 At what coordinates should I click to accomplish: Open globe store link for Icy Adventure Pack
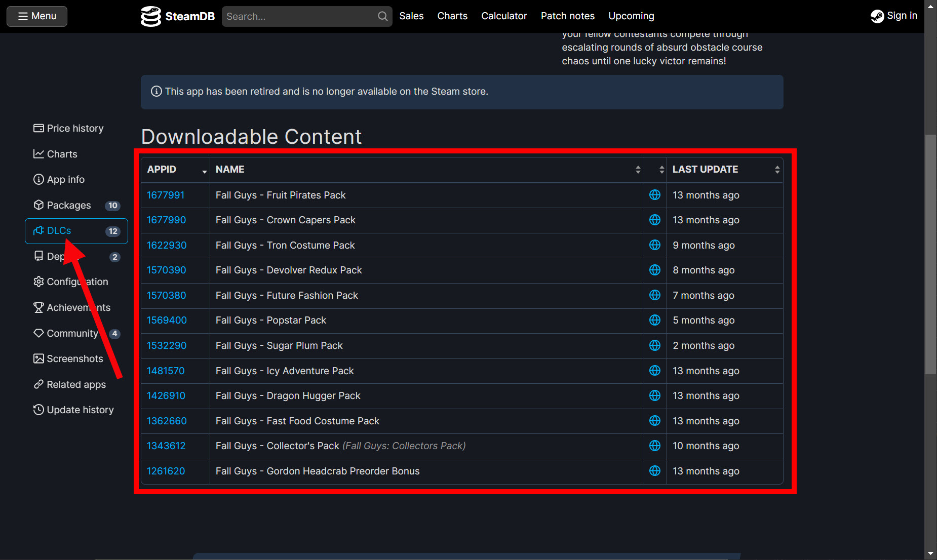[655, 371]
